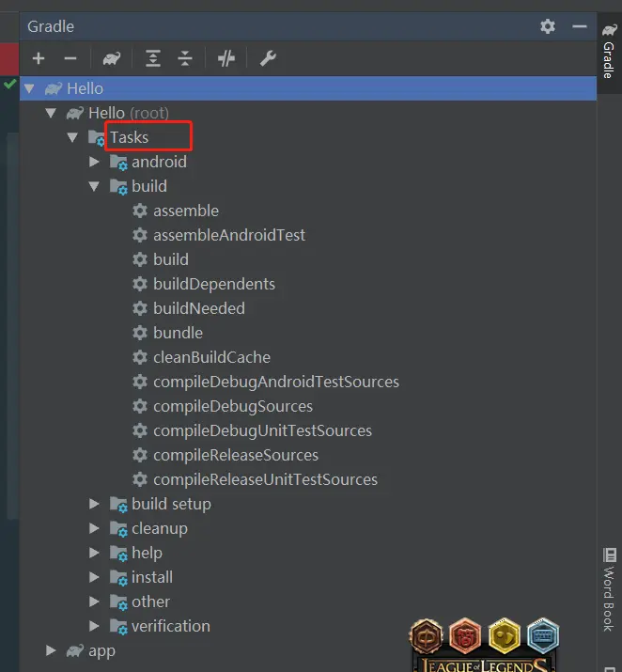The width and height of the screenshot is (622, 672).
Task: Click the install folder icon
Action: [118, 578]
